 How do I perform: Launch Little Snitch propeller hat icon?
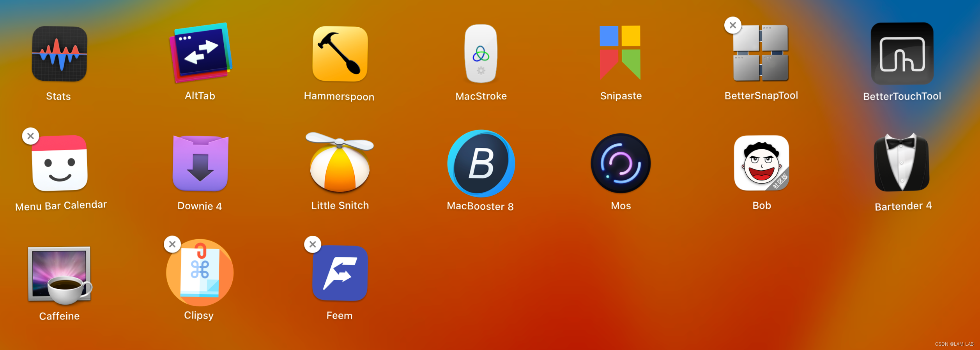pyautogui.click(x=340, y=162)
